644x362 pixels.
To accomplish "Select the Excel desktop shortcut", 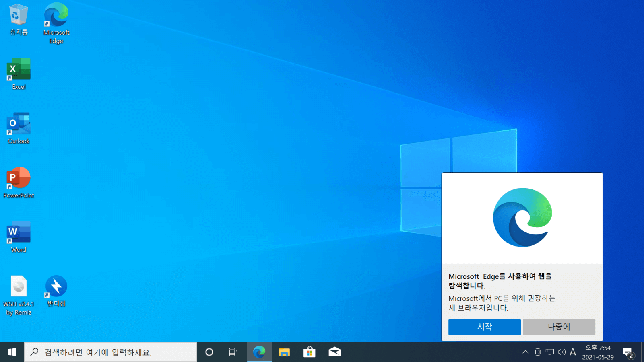I will [x=19, y=74].
